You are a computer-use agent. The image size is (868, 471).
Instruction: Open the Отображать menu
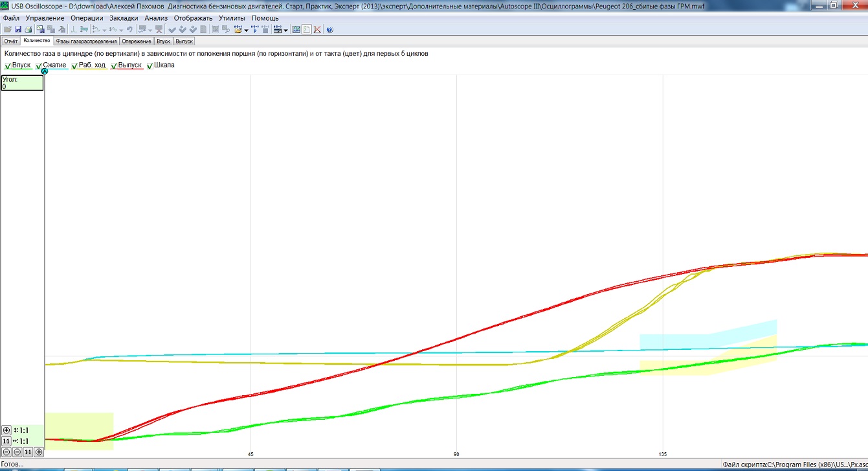click(x=193, y=18)
